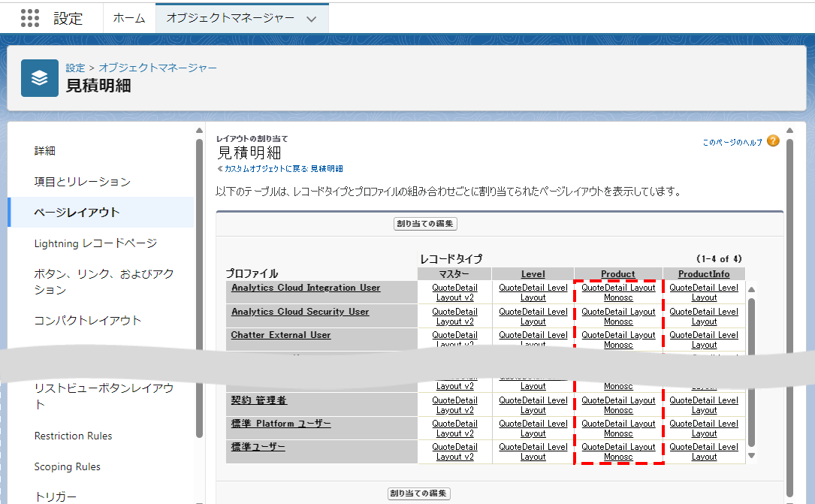Open the App Launcher dots icon
Image resolution: width=815 pixels, height=504 pixels.
pos(29,18)
